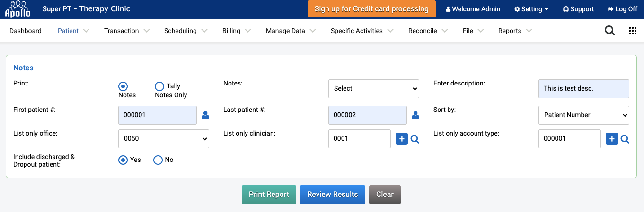Open the search magnifier in navigation bar
644x212 pixels.
pos(610,31)
